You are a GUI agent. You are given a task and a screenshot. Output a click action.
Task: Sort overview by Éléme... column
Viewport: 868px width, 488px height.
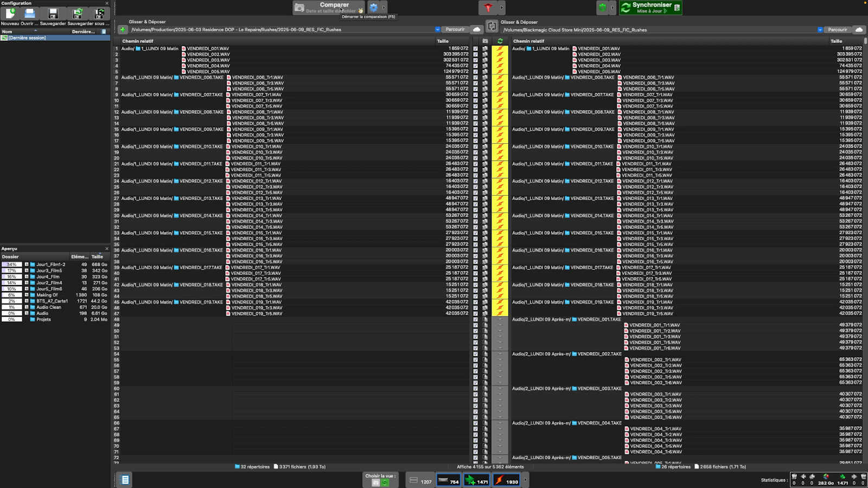click(79, 256)
